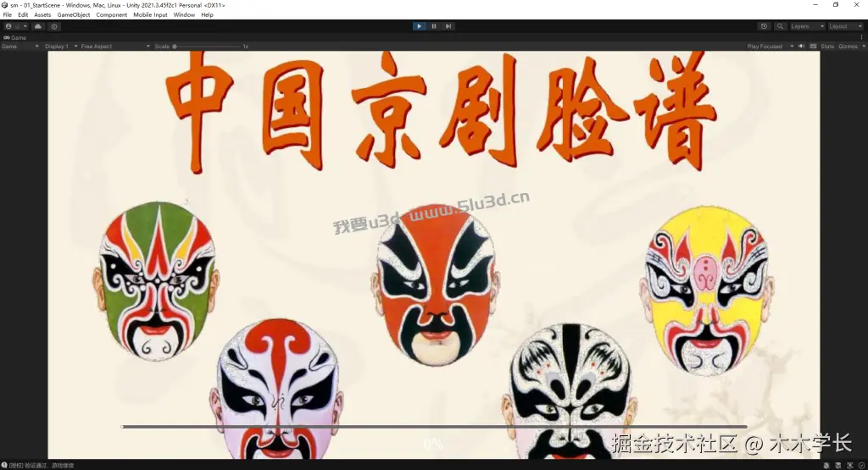Open the Help menu
This screenshot has height=470, width=868.
(207, 15)
